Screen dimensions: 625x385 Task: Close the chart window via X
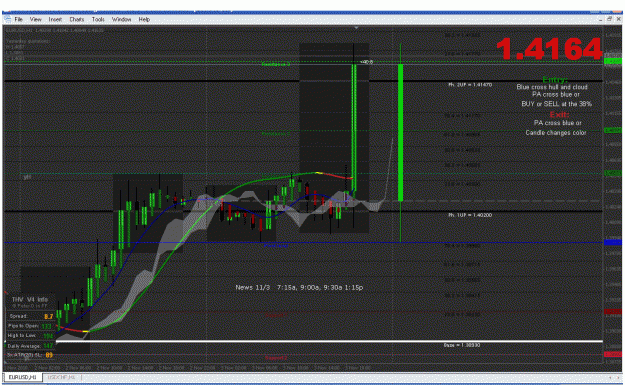pyautogui.click(x=619, y=19)
